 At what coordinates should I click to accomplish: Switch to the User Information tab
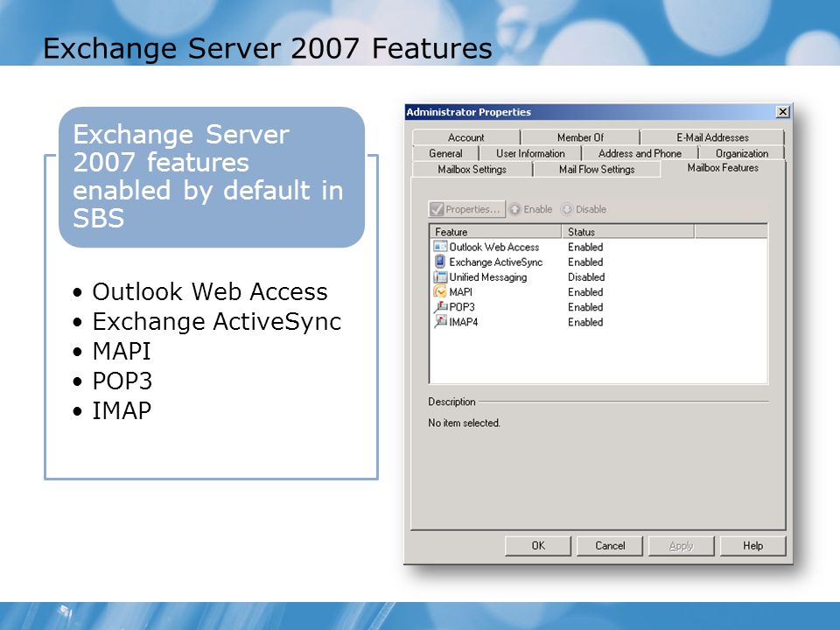[x=530, y=154]
